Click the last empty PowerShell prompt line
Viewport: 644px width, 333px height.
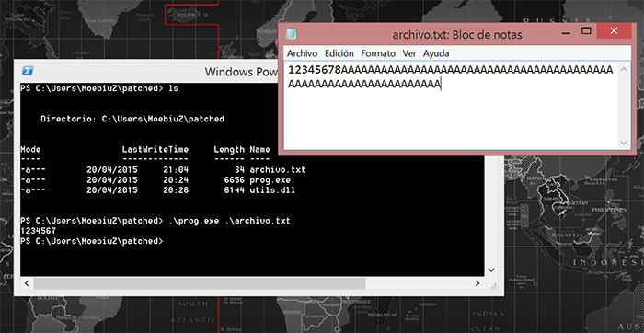click(x=92, y=241)
